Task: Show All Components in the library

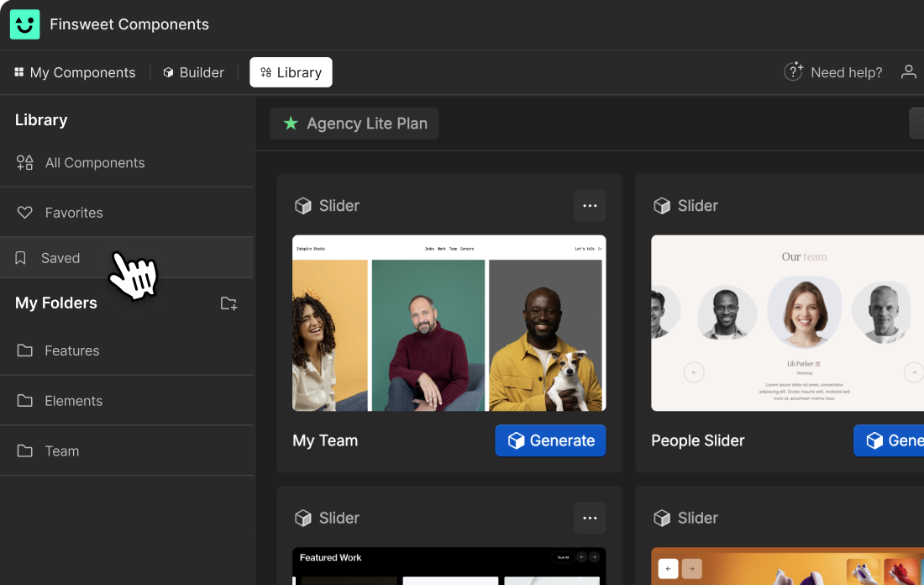Action: 127,163
